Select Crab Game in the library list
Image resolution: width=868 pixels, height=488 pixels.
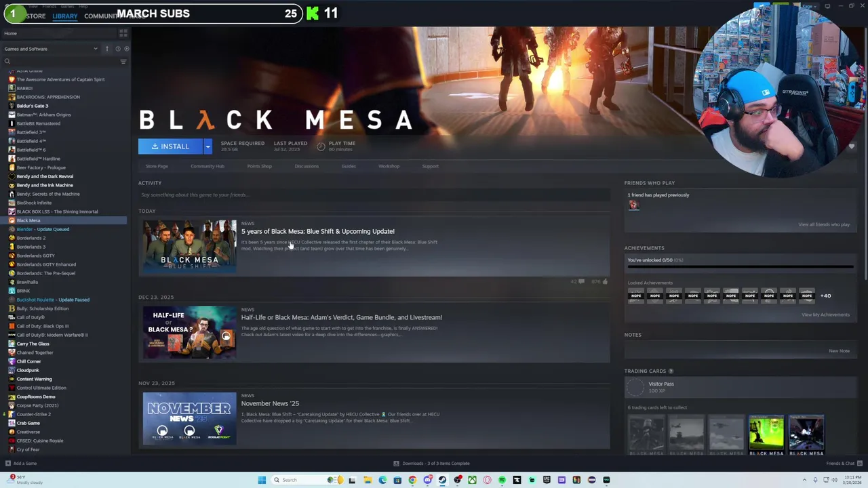[x=28, y=423]
